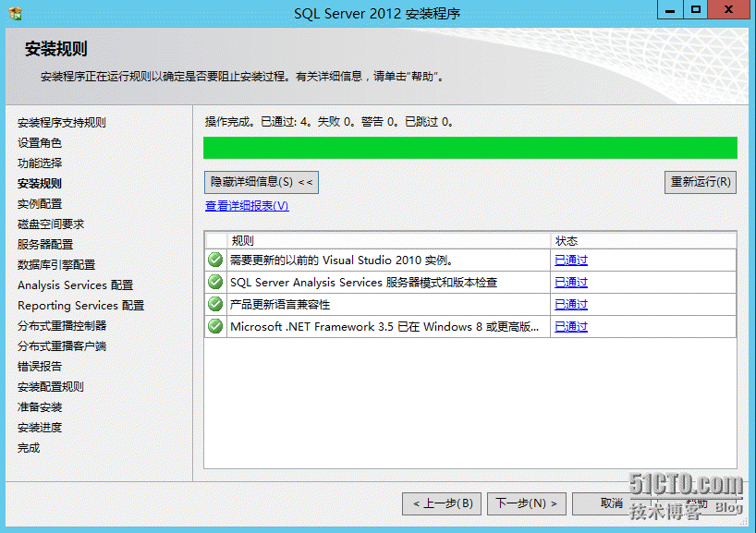Image resolution: width=756 pixels, height=533 pixels.
Task: Select 服务器配置 step in sidebar
Action: tap(45, 245)
